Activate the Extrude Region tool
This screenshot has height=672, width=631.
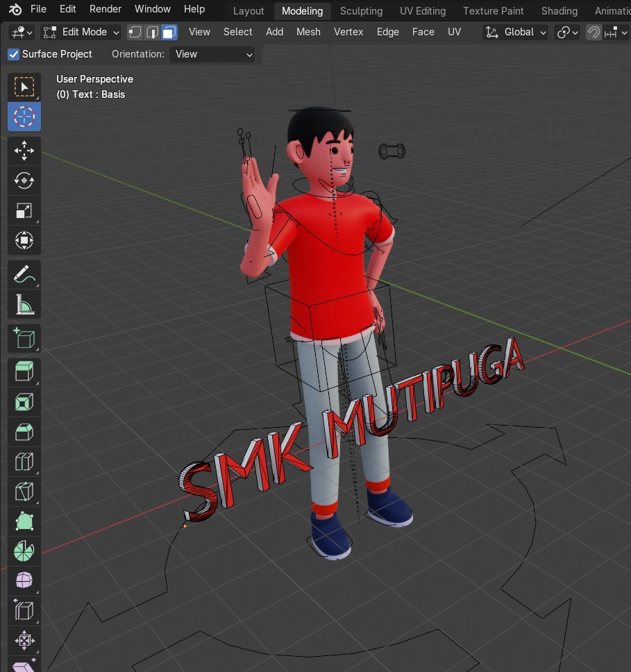24,371
